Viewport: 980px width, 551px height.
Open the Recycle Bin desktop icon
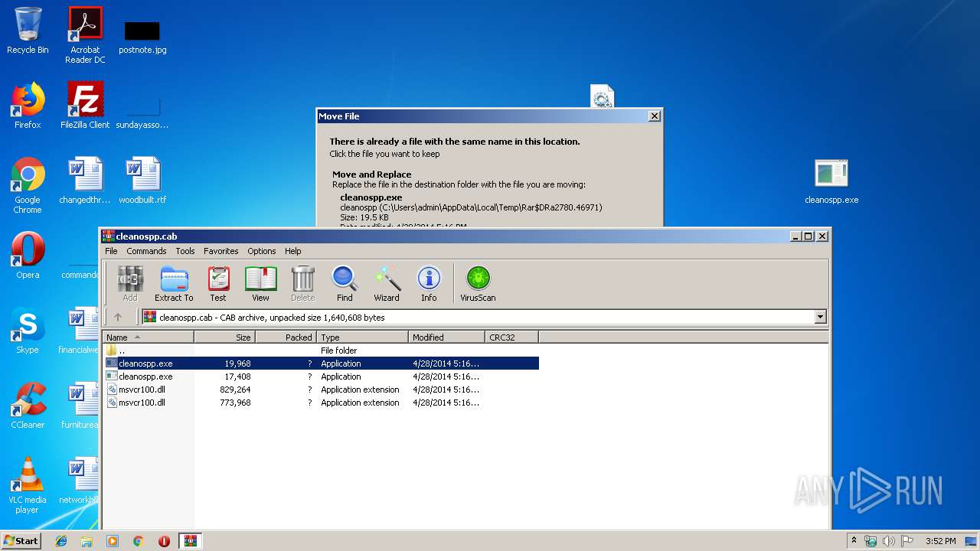[28, 31]
